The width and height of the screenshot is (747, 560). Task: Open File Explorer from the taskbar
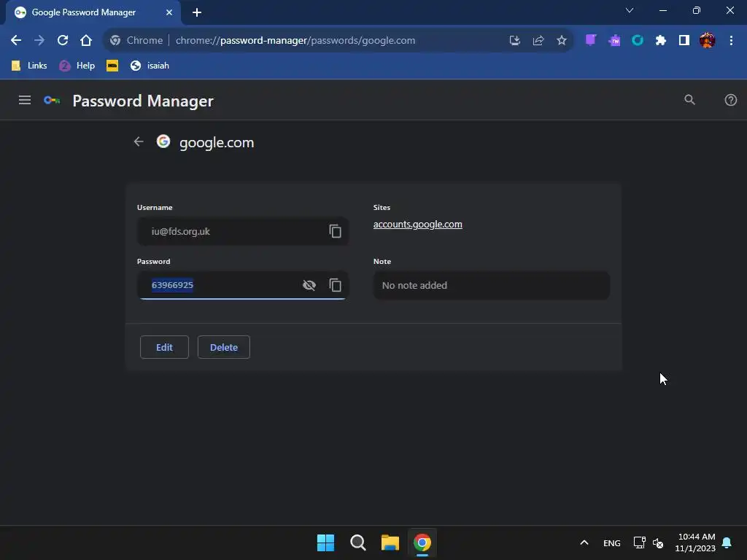click(390, 542)
